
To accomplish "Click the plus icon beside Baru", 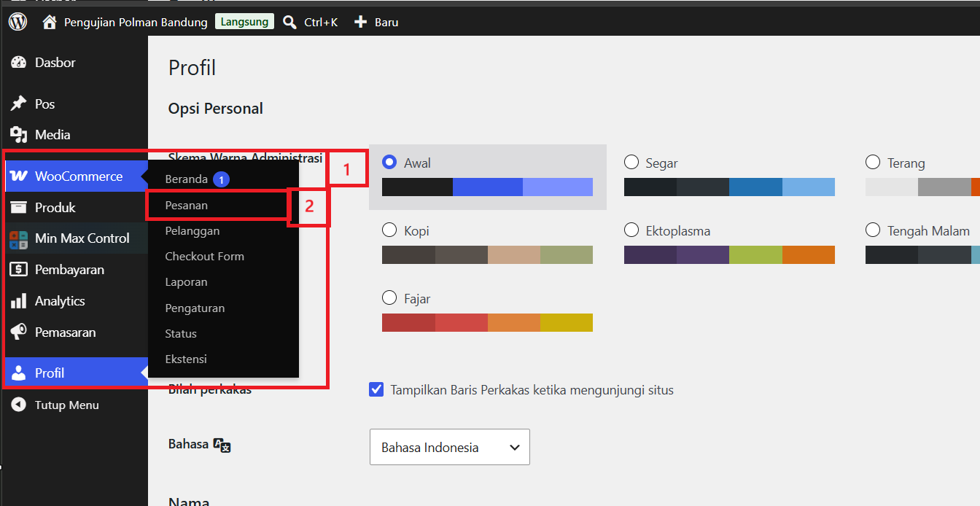I will 360,22.
